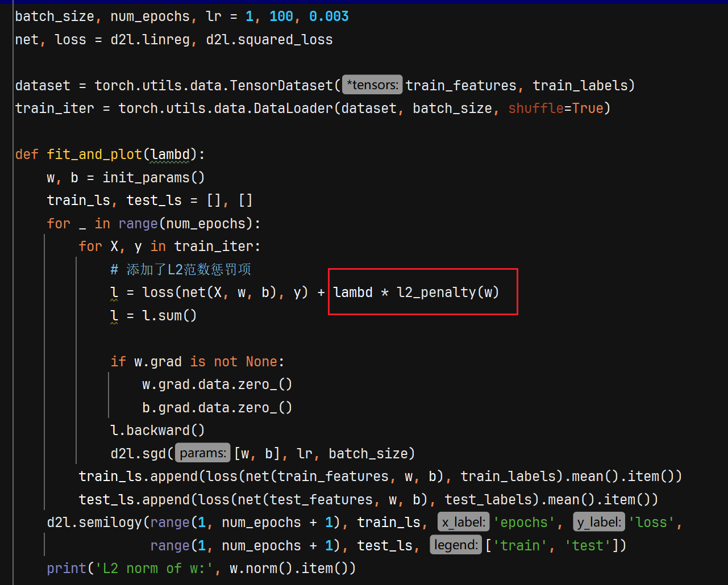
Task: Click range in the num_epochs for loop
Action: click(x=138, y=224)
